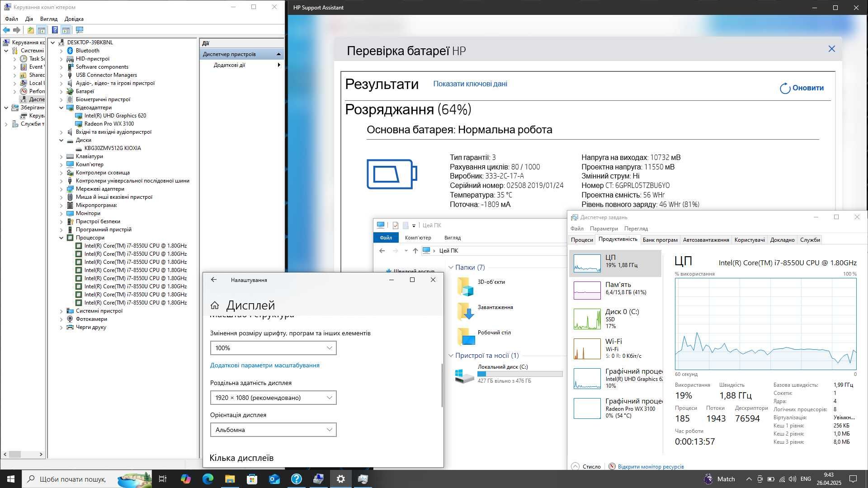Collapse the Пристрої та носії group
The image size is (868, 488).
(451, 356)
